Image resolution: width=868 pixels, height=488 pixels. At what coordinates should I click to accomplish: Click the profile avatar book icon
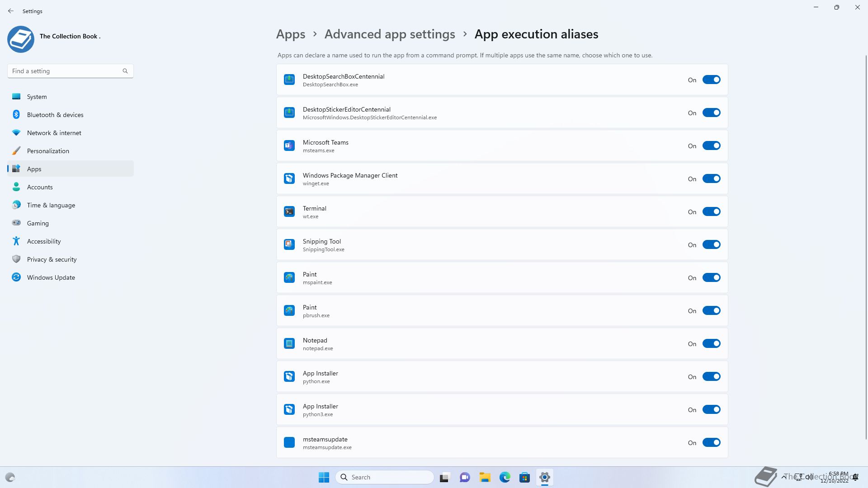(x=21, y=39)
